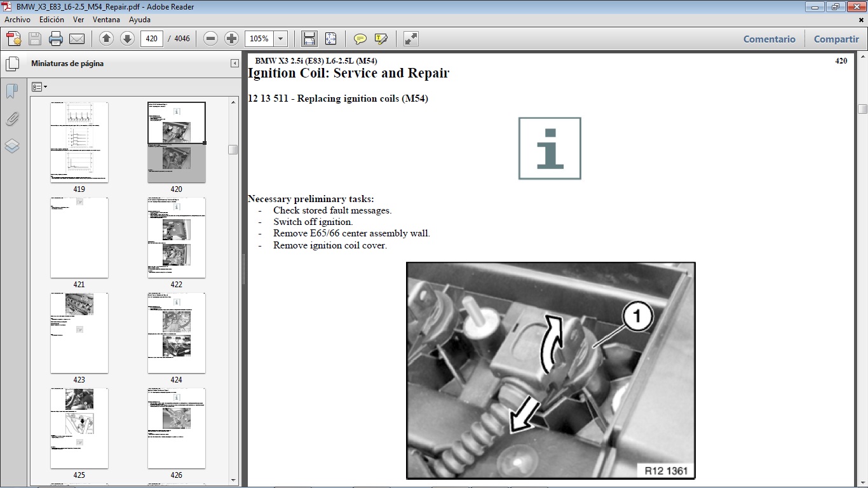Select page 419 thumbnail

[79, 142]
